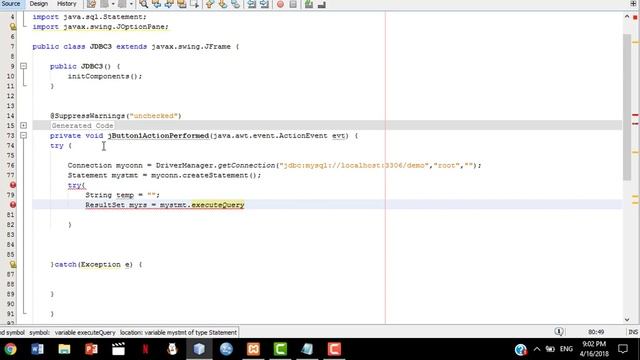Image resolution: width=640 pixels, height=360 pixels.
Task: Click Find Previous Occurrence icon
Action: [156, 4]
